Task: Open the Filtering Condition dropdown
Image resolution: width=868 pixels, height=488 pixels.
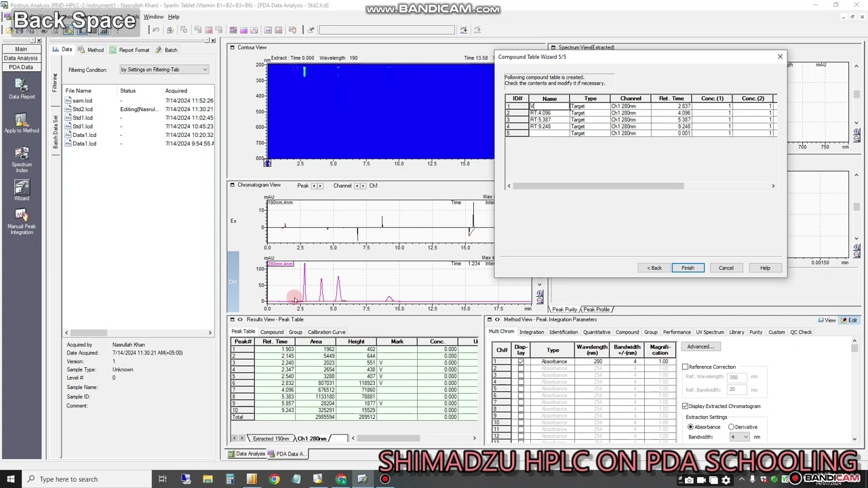Action: coord(164,69)
